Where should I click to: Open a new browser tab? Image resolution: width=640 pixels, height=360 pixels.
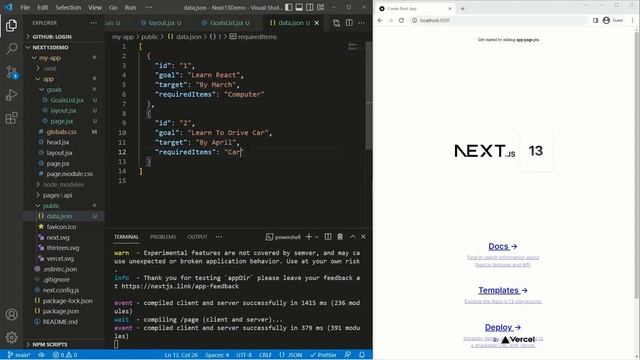click(x=462, y=8)
